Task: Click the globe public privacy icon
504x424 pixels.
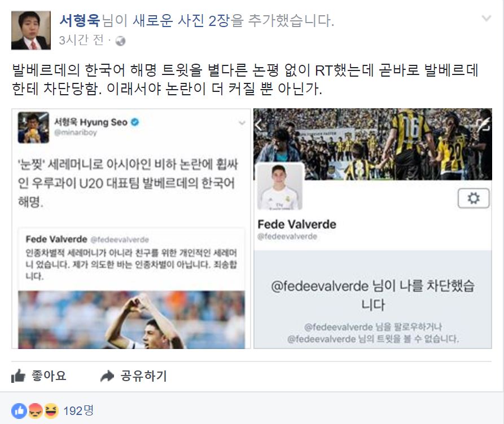Action: click(120, 41)
